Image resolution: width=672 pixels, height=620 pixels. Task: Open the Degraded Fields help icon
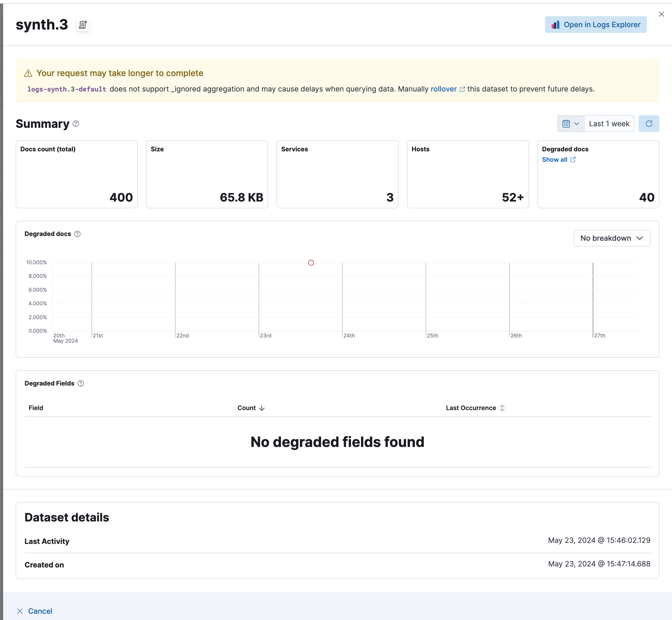click(x=81, y=383)
